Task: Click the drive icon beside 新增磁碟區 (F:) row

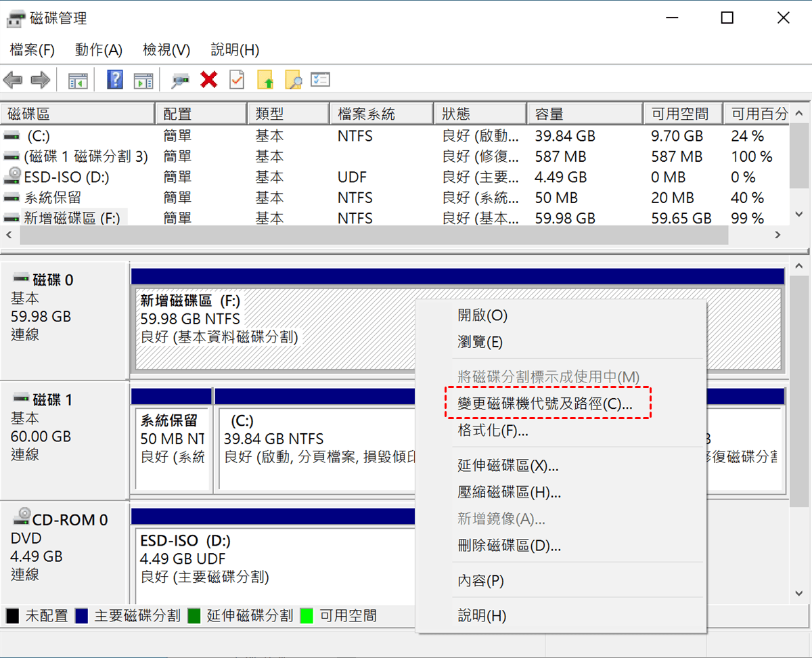Action: coord(12,218)
